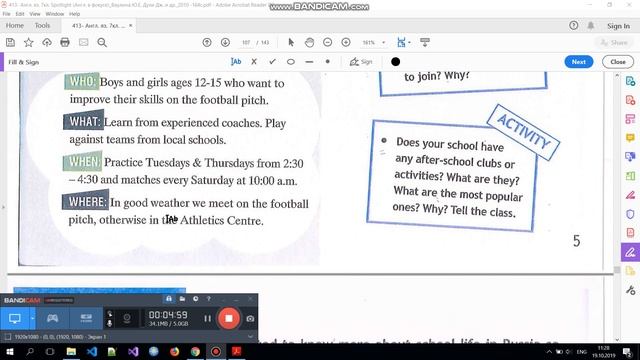Change the black annotation color swatch
This screenshot has width=640, height=360.
click(x=395, y=62)
